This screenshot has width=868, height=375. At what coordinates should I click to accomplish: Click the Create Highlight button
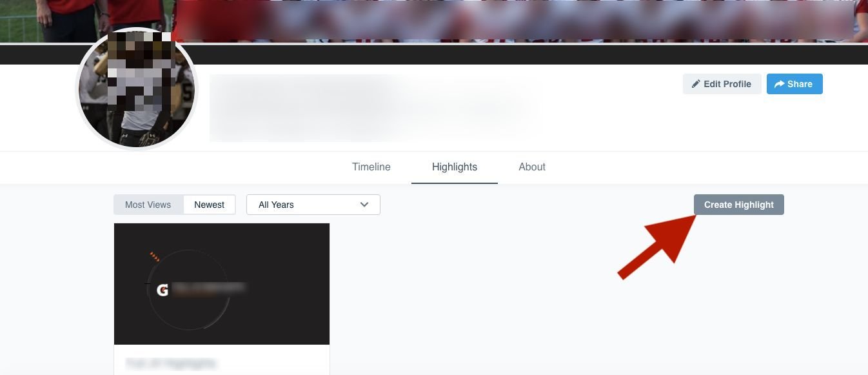(738, 205)
